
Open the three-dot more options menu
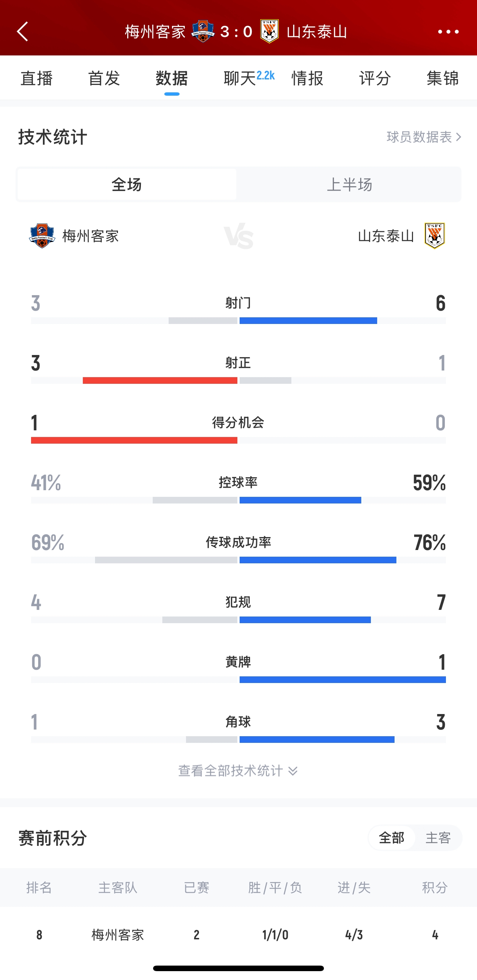tap(448, 31)
